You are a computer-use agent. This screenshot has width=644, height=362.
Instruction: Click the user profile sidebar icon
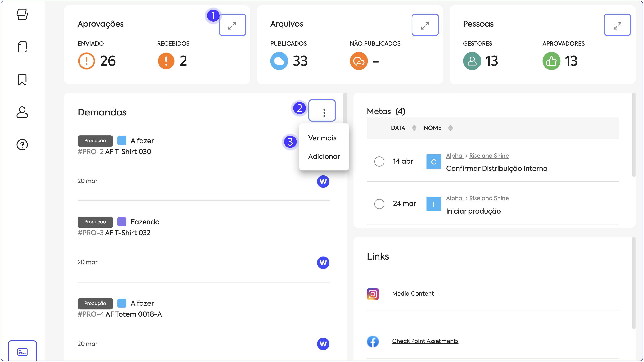(x=22, y=112)
